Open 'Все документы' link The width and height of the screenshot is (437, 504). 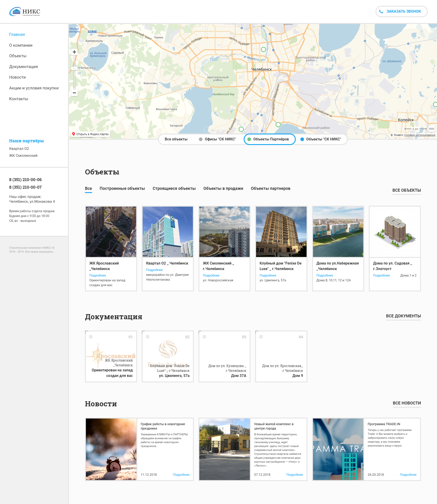pos(403,316)
